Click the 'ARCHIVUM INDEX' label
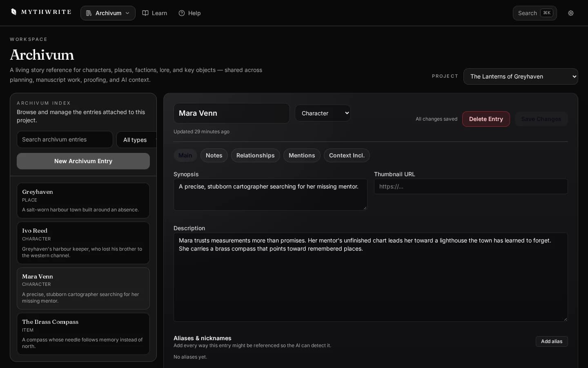The height and width of the screenshot is (368, 588). click(x=44, y=103)
